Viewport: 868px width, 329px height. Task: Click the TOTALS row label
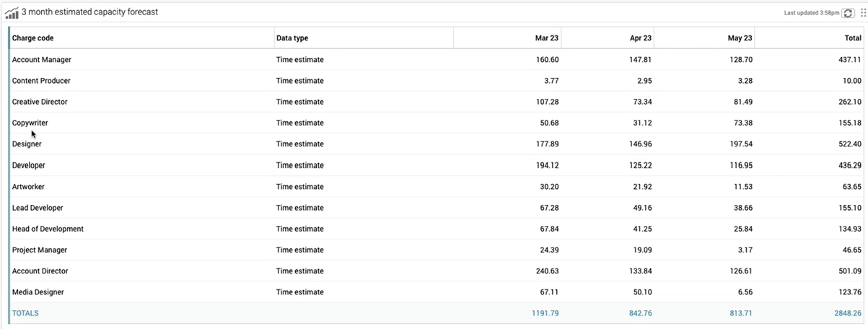25,313
